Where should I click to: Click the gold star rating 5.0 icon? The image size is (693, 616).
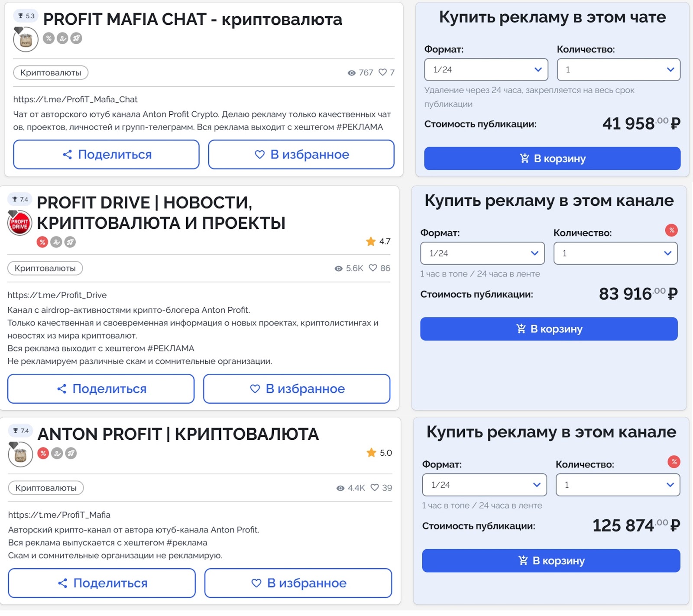[371, 453]
